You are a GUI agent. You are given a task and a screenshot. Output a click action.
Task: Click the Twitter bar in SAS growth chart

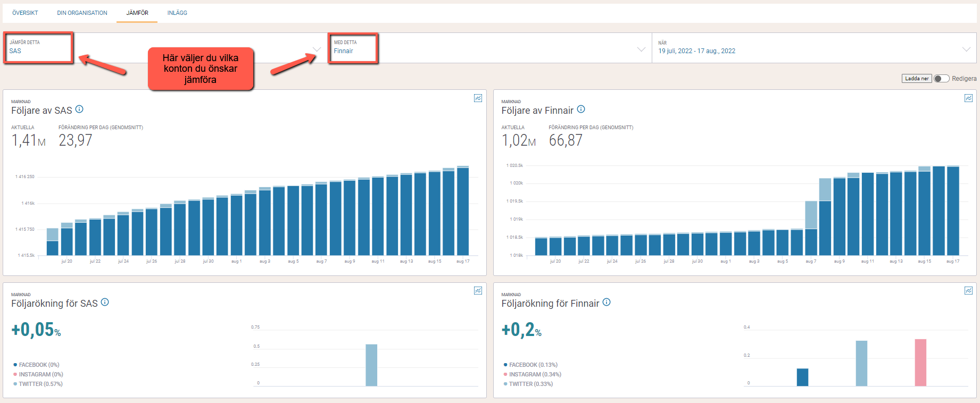tap(371, 365)
